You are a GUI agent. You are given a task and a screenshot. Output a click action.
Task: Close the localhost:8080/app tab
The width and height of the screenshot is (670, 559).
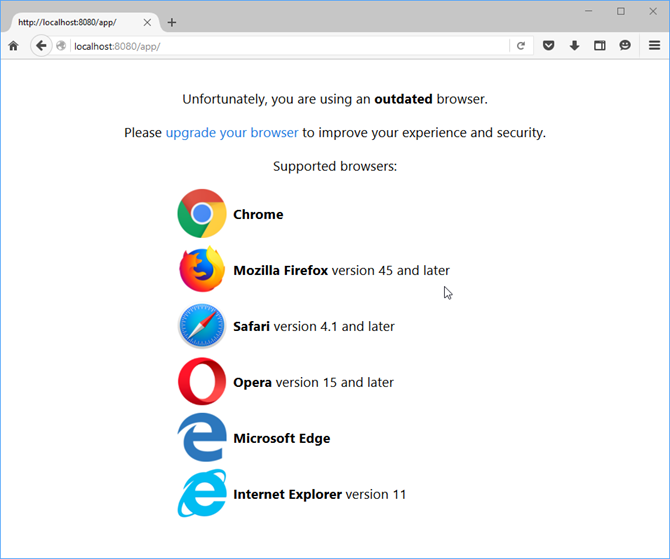pyautogui.click(x=147, y=22)
